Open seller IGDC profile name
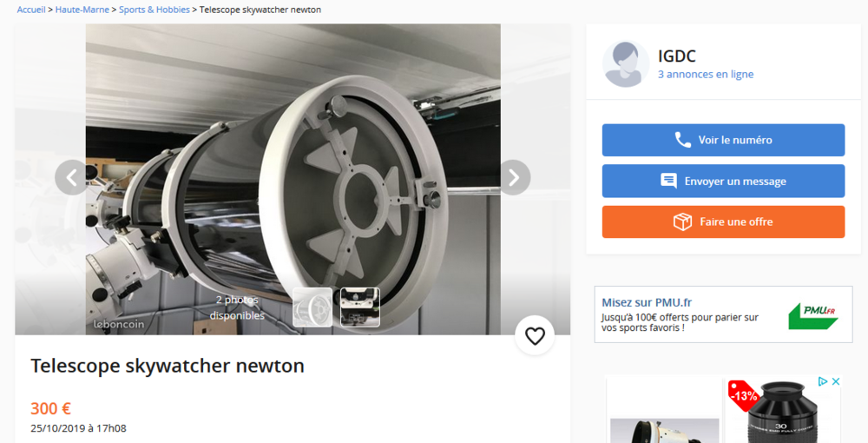Screen dimensions: 868x443 pyautogui.click(x=676, y=56)
